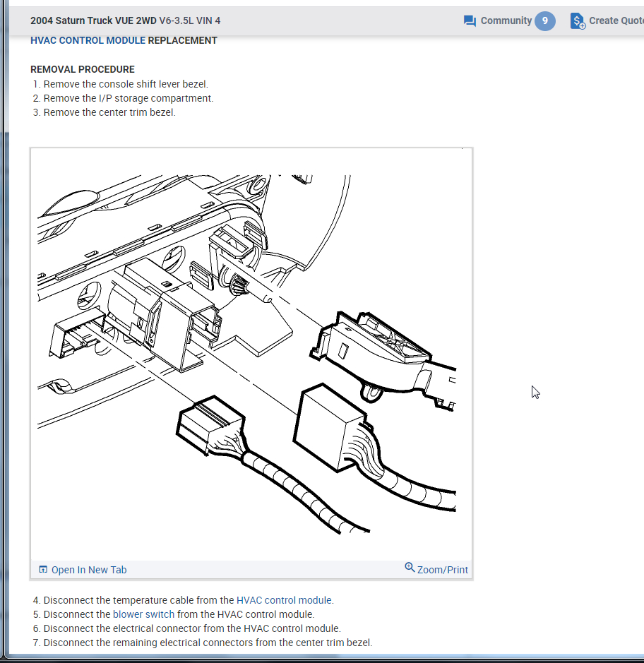Open diagram via Open In New Tab link
This screenshot has height=663, width=644.
(89, 570)
